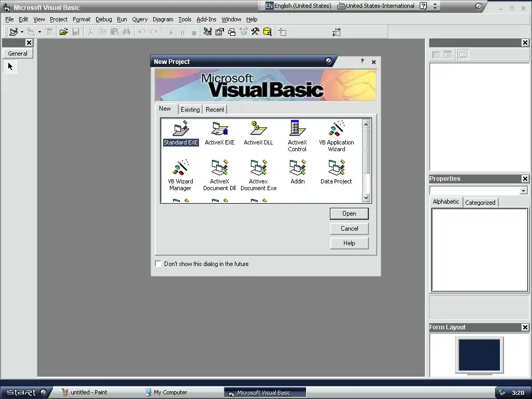This screenshot has width=532, height=399.
Task: Switch to the Recent tab
Action: [215, 110]
